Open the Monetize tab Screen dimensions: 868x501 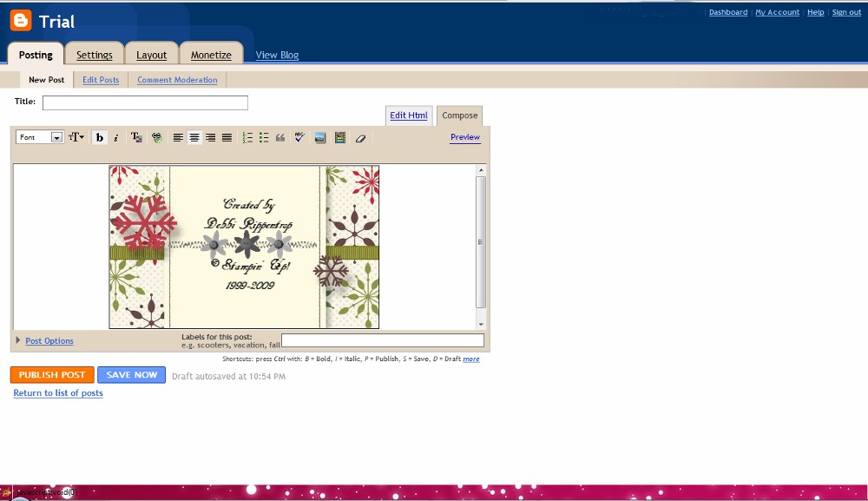click(x=211, y=55)
